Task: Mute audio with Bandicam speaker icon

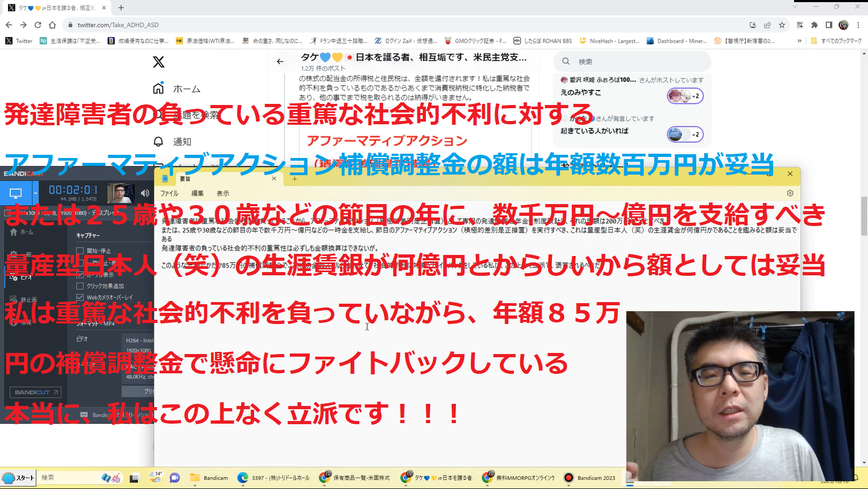Action: point(145,193)
